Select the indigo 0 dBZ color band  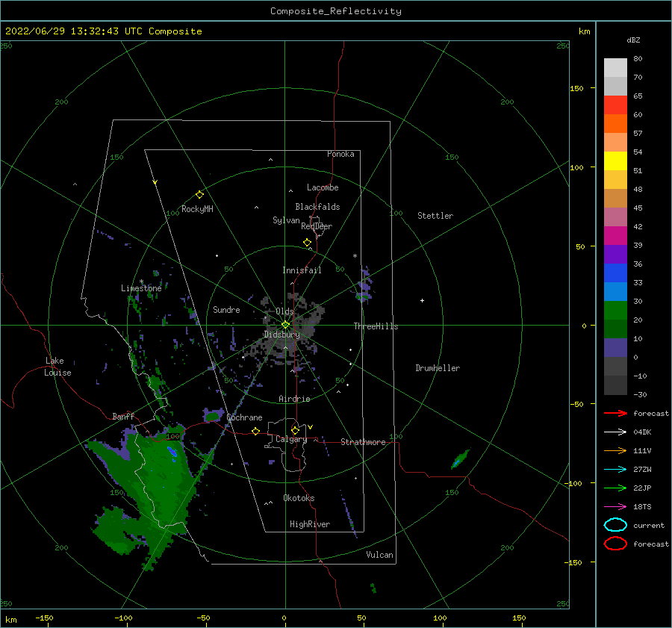(615, 348)
